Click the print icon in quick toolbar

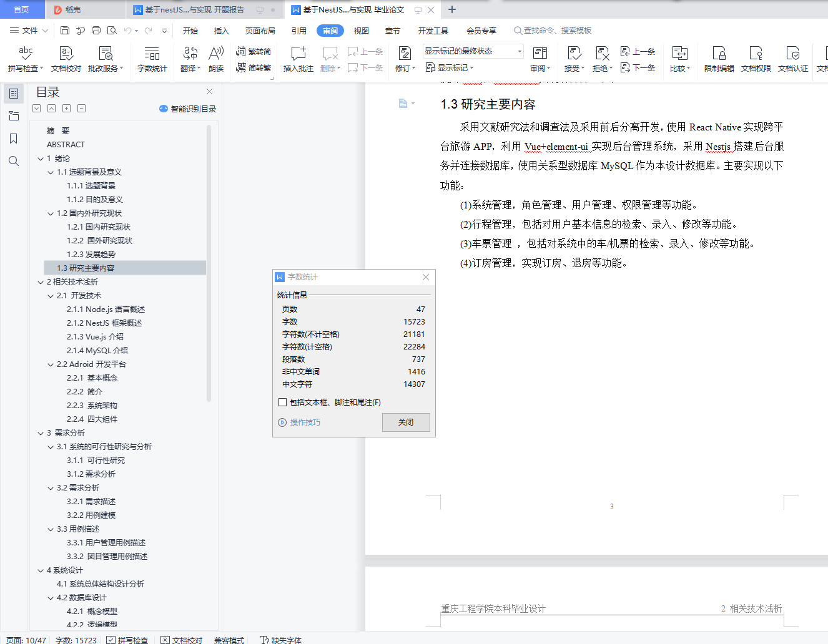tap(96, 30)
